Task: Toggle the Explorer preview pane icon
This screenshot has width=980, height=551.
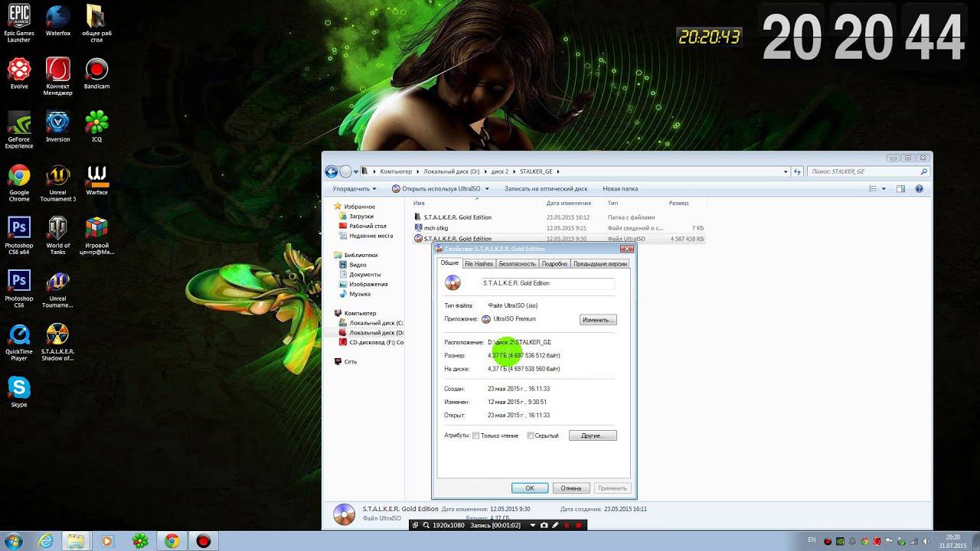Action: 900,188
